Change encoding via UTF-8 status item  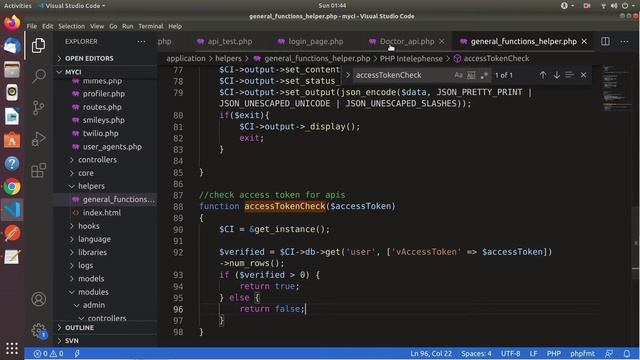pos(510,353)
